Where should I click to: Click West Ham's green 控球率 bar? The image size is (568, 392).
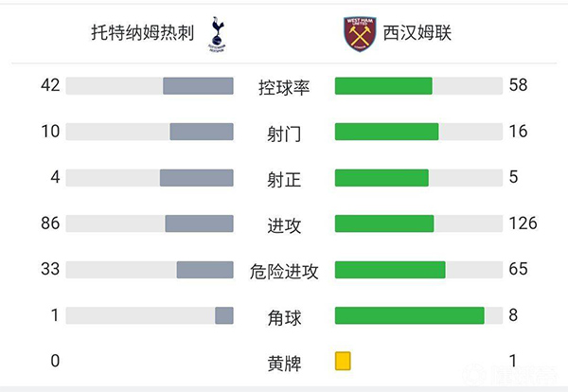[x=383, y=86]
